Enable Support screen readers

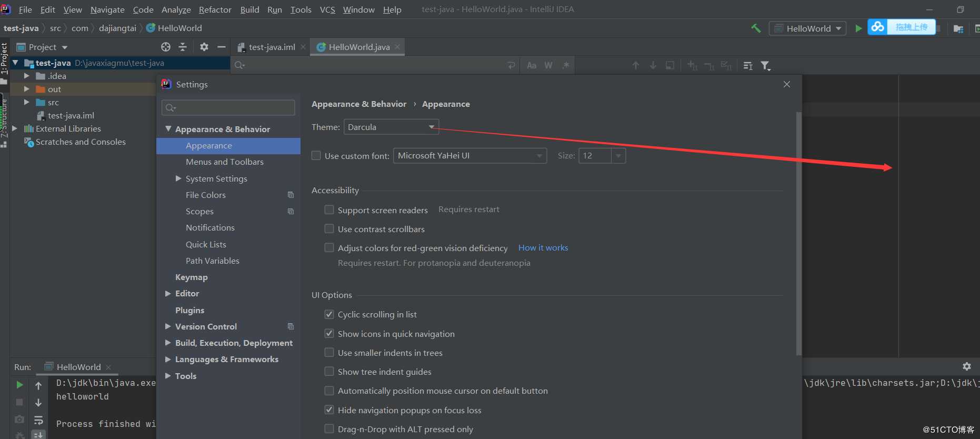click(x=329, y=209)
